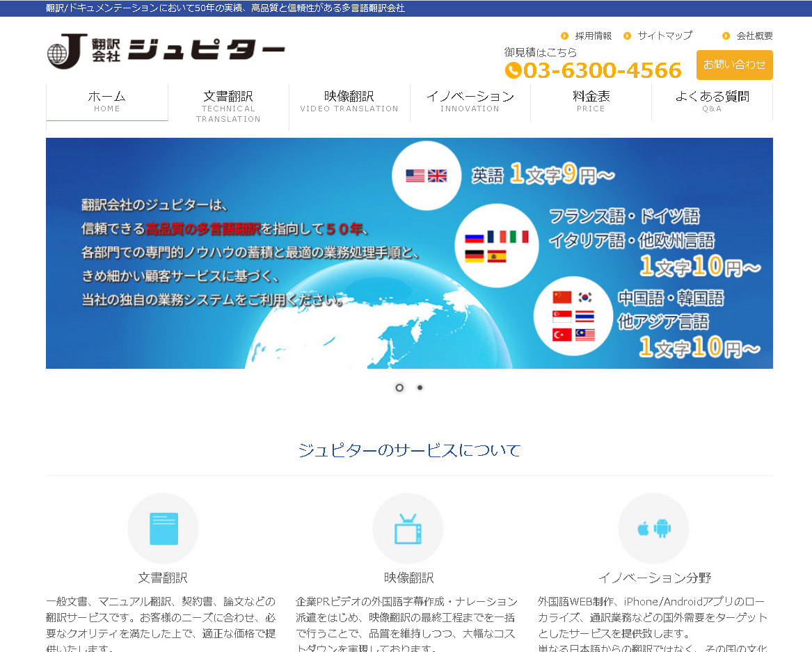Click the Asian flags circle on the banner
Screen dimensions: 812x652
click(x=573, y=315)
